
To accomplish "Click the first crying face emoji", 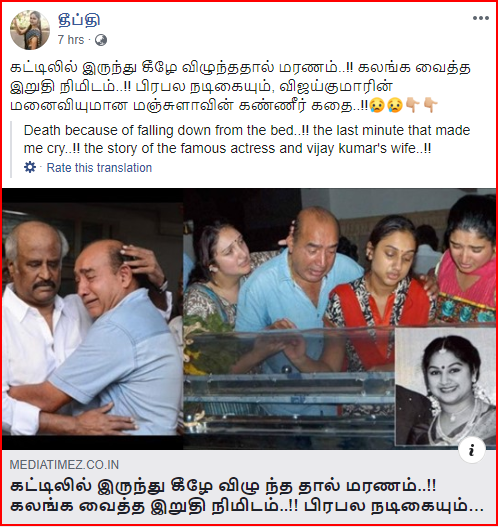I will pos(377,105).
